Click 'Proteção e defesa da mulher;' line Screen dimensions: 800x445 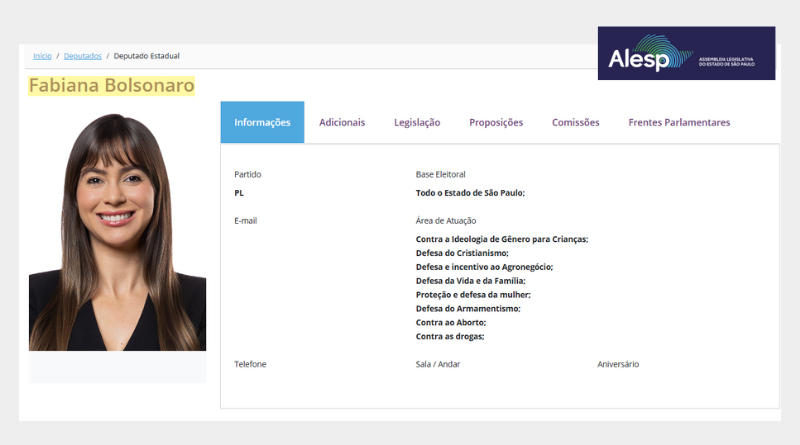coord(473,294)
